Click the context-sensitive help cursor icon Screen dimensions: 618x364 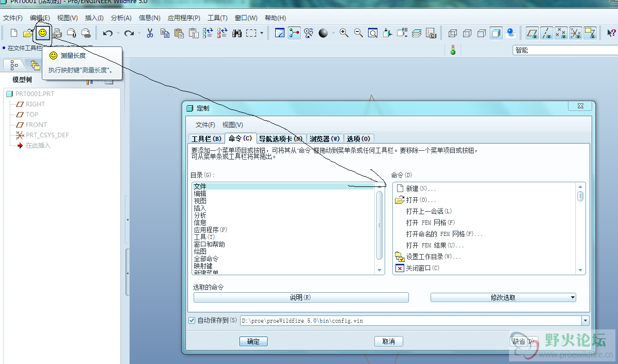click(x=611, y=33)
